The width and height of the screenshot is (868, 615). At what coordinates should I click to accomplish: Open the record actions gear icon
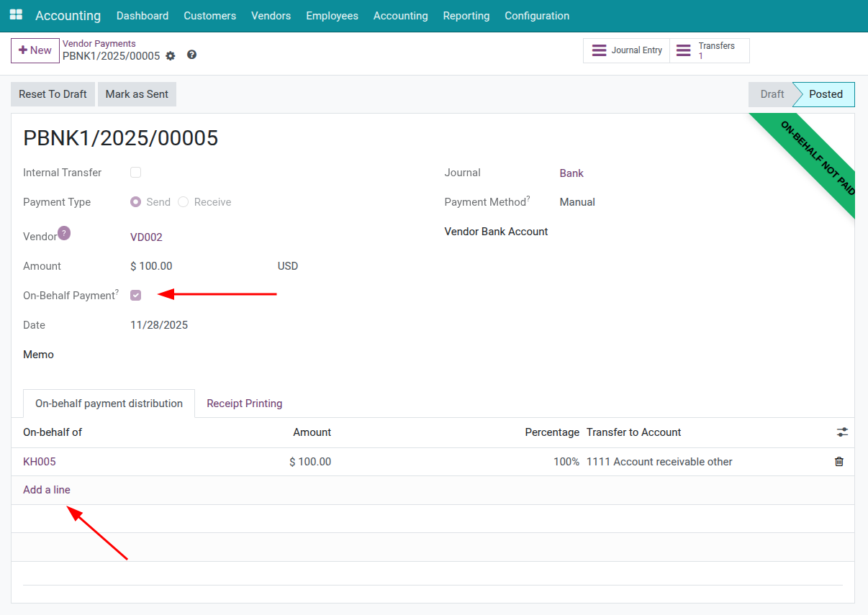click(171, 55)
